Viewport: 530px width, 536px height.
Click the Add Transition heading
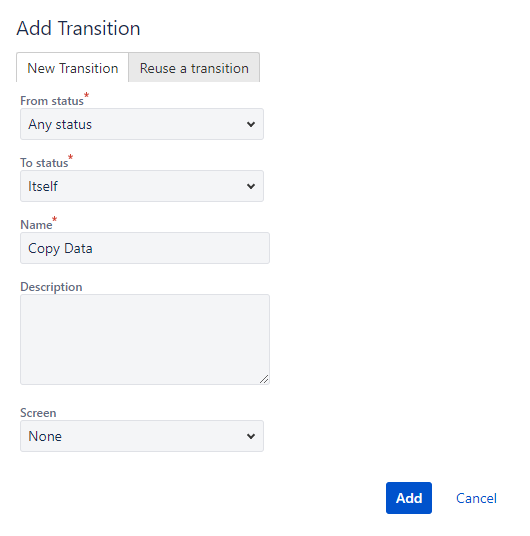point(78,28)
